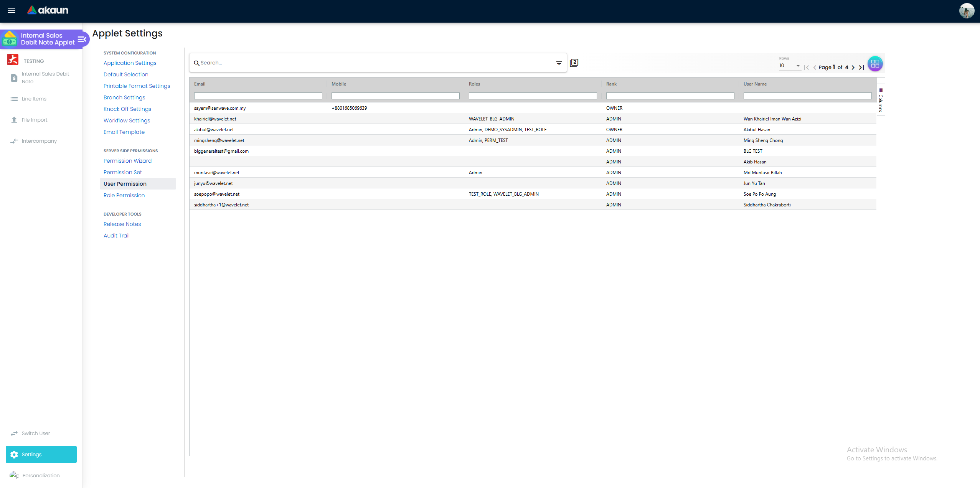The height and width of the screenshot is (488, 980).
Task: Open Workflow Settings
Action: 127,120
